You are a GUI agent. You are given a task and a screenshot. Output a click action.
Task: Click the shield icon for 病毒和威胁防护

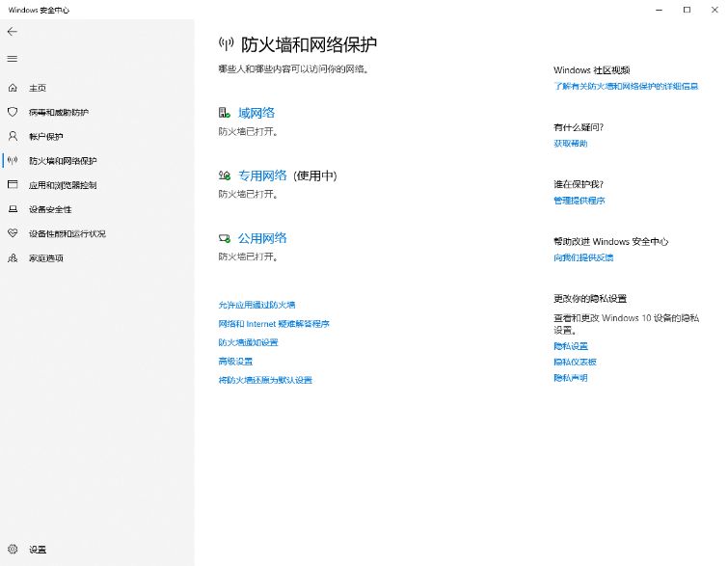[13, 112]
